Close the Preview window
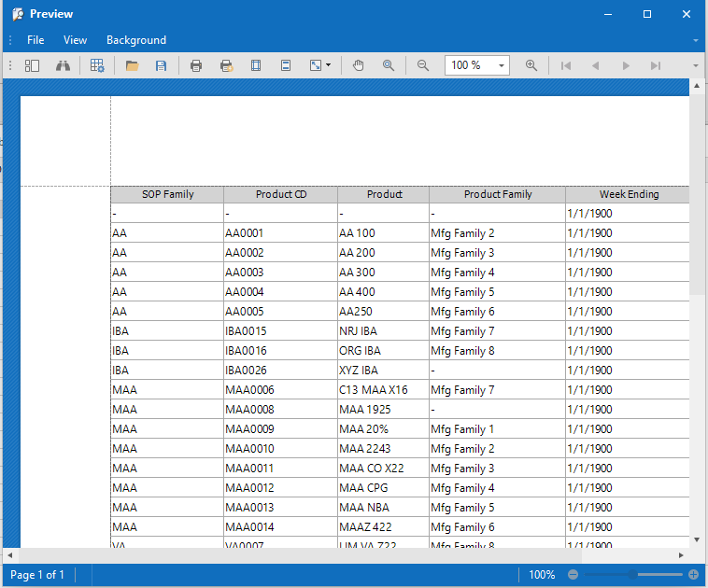This screenshot has width=708, height=588. pyautogui.click(x=687, y=14)
